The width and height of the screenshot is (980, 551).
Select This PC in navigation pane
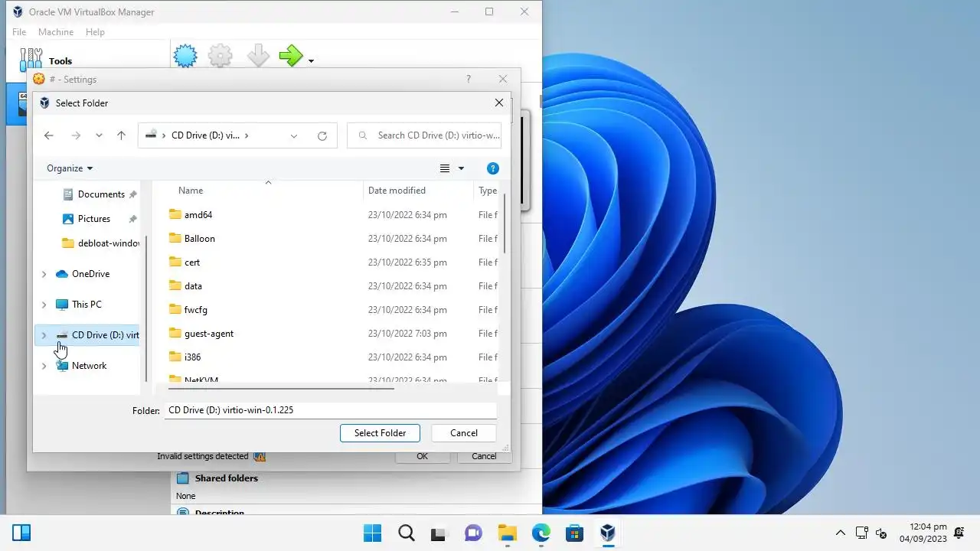86,305
